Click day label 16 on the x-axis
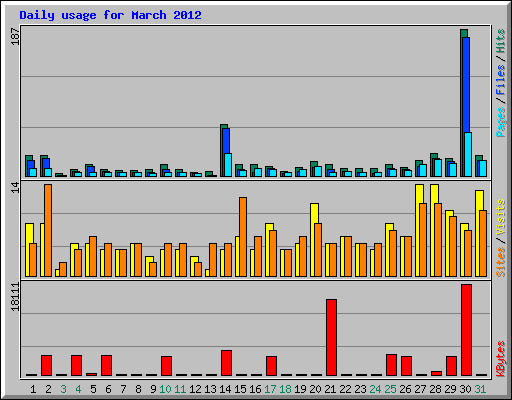The height and width of the screenshot is (400, 512). [255, 389]
